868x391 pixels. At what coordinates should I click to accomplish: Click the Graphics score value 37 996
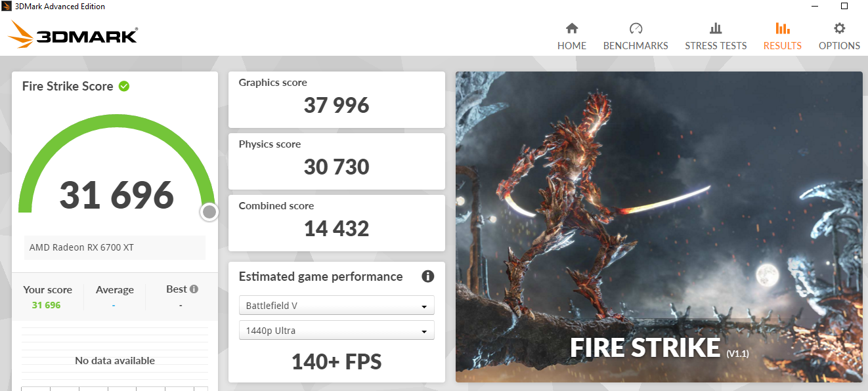pos(337,106)
